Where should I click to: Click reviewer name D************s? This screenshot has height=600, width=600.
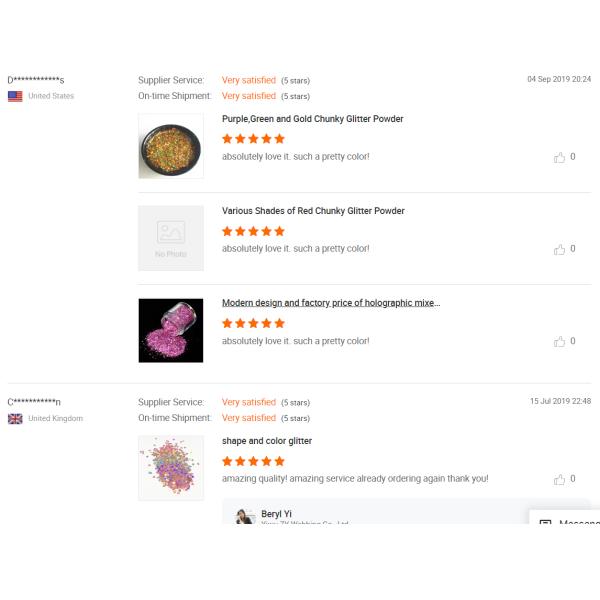pyautogui.click(x=36, y=80)
